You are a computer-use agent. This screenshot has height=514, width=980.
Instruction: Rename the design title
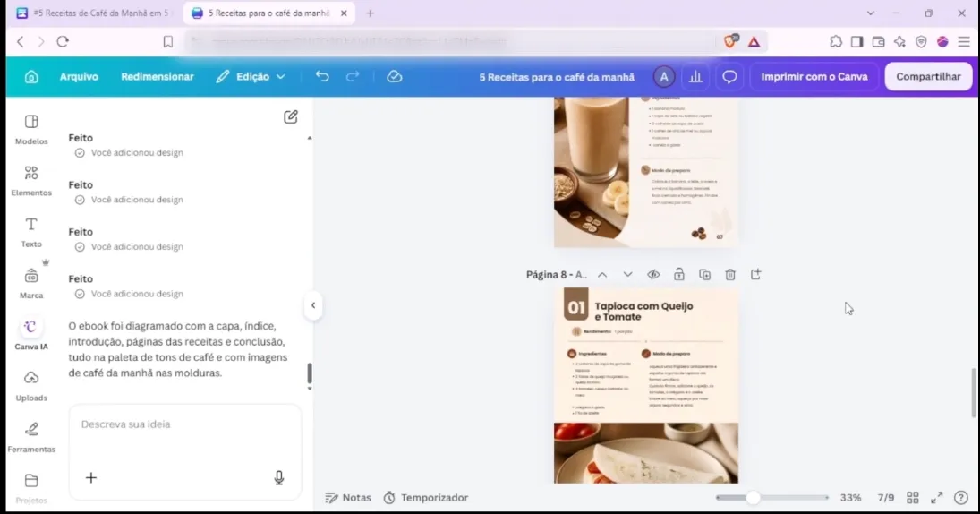[x=557, y=77]
